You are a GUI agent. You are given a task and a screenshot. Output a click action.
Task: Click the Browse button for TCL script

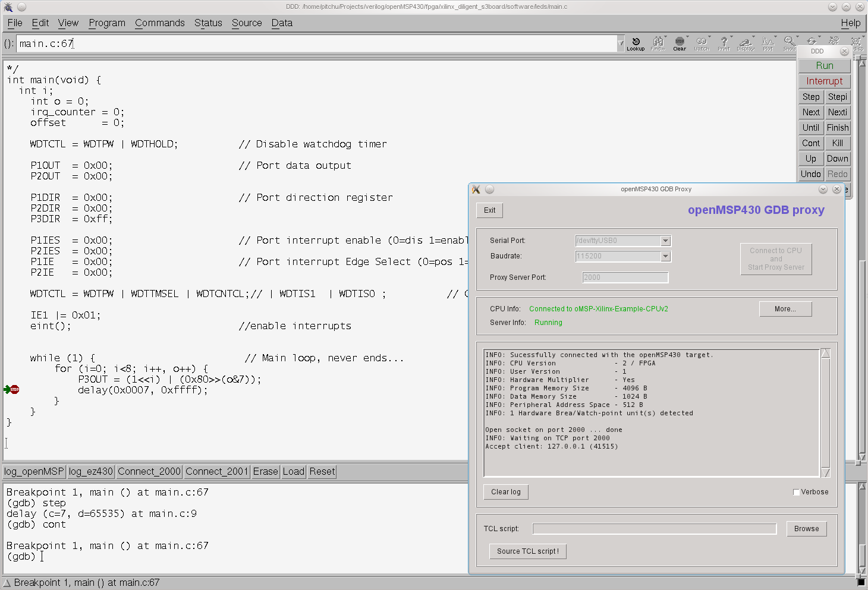point(806,529)
